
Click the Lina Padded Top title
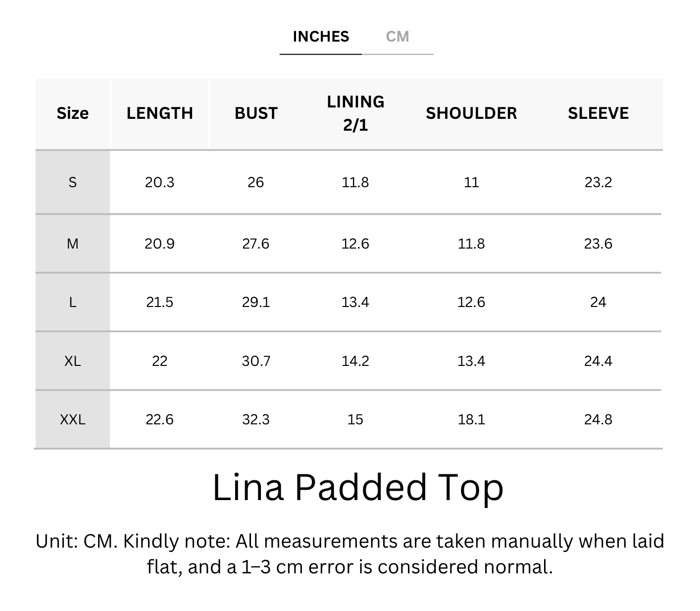[357, 488]
